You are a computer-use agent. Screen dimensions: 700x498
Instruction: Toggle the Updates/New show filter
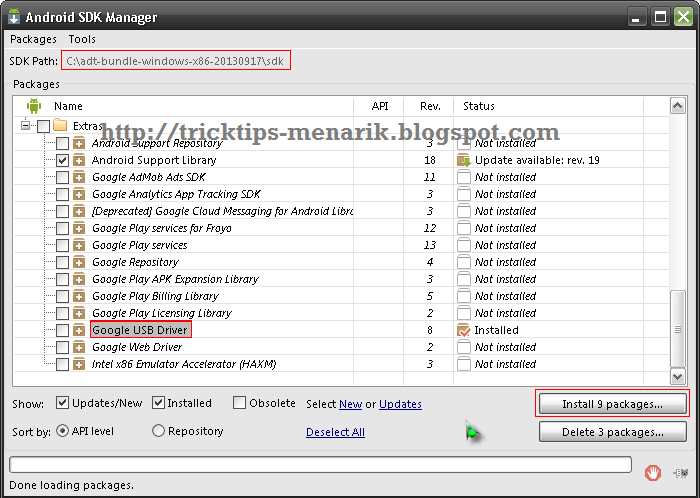62,403
